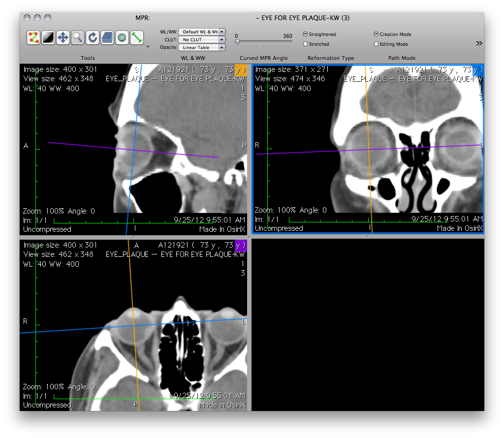Switch path mode to Editing Mode
Viewport: 504px width, 438px height.
coord(377,44)
